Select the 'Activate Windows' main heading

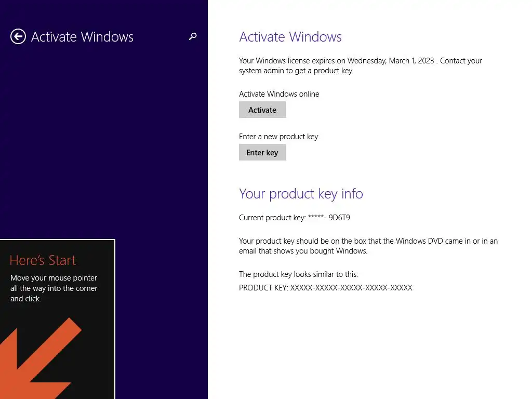[290, 37]
